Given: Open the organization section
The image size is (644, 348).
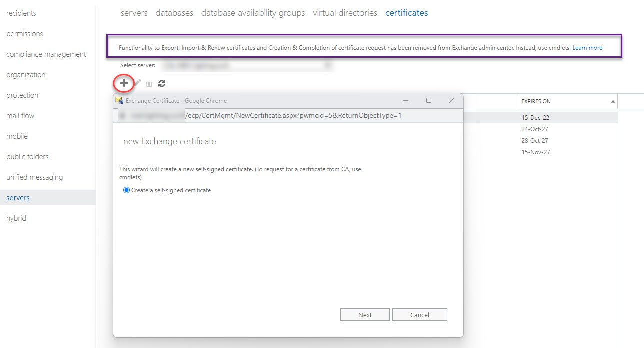Looking at the screenshot, I should tap(26, 75).
